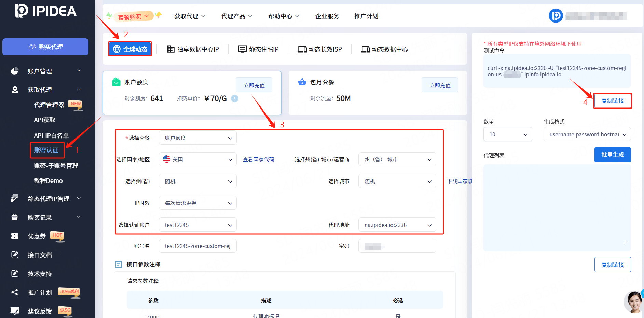The image size is (644, 318).
Task: Click the 代理列表 text area
Action: pos(557,208)
